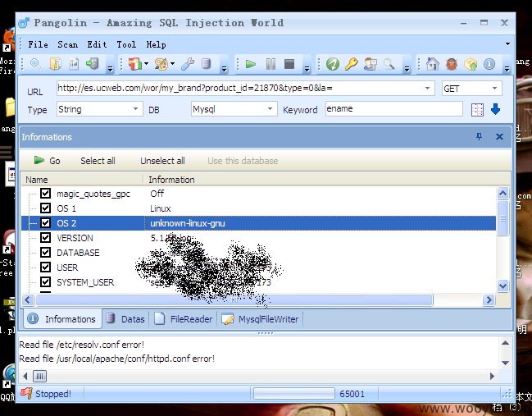
Task: Click the Pangolin app icon in title bar
Action: point(24,23)
